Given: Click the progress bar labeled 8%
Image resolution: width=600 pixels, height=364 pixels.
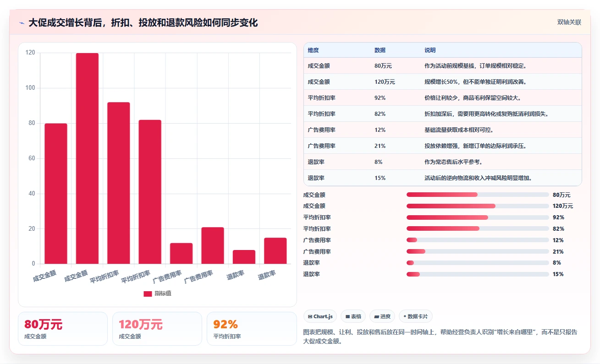Looking at the screenshot, I should click(478, 263).
